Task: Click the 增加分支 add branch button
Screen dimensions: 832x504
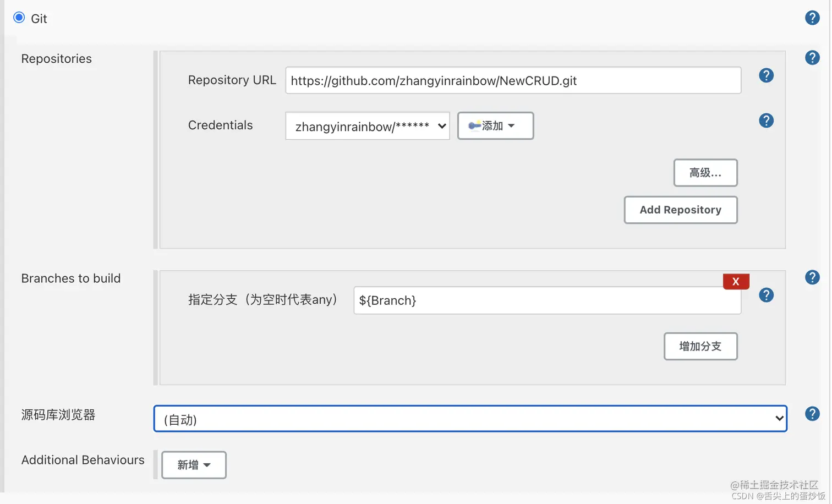Action: 700,346
